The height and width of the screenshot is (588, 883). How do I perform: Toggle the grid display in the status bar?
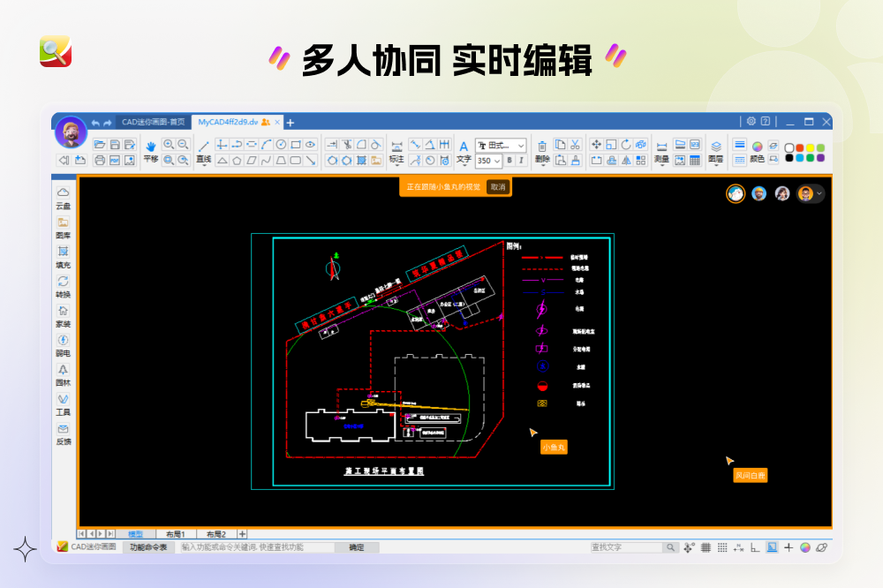pos(706,547)
